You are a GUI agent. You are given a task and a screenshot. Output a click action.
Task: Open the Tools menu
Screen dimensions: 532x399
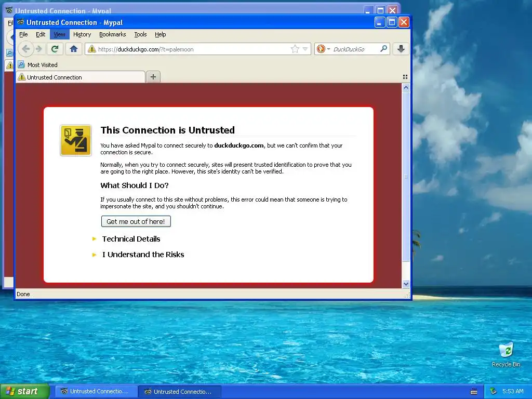coord(140,34)
